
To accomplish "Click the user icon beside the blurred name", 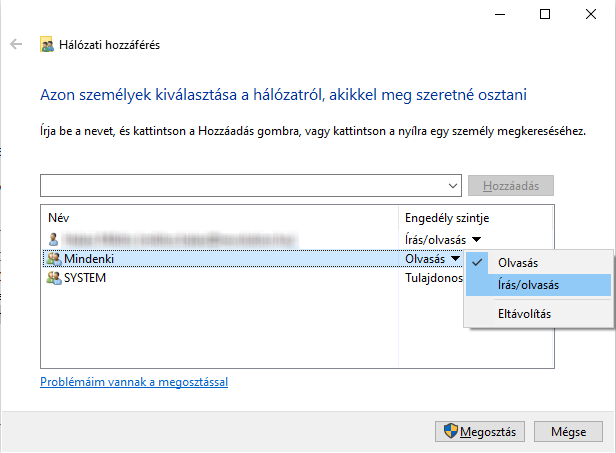I will (53, 239).
